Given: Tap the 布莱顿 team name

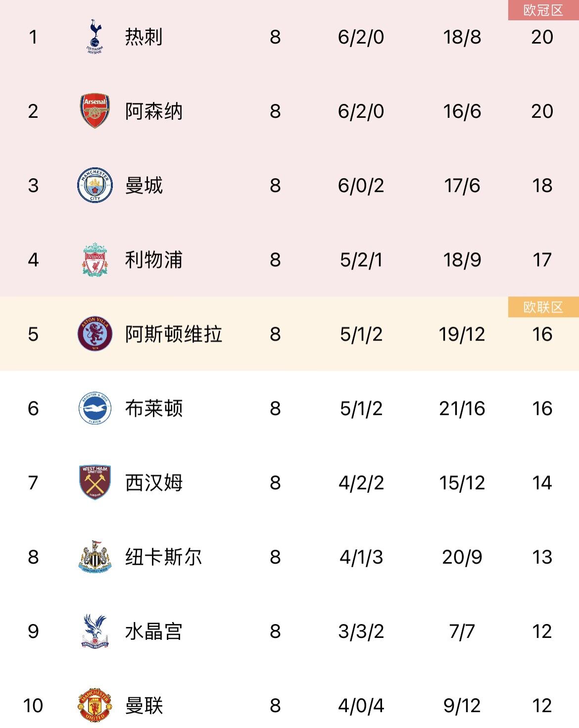Looking at the screenshot, I should point(153,408).
